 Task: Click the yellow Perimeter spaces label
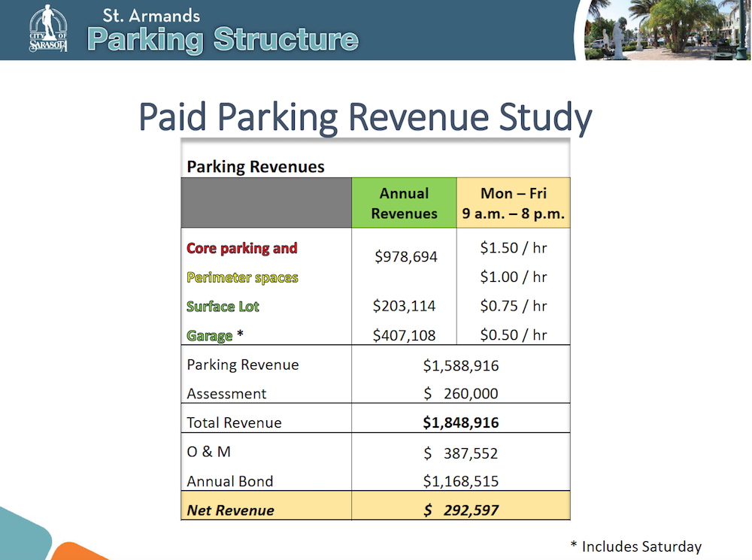coord(242,277)
